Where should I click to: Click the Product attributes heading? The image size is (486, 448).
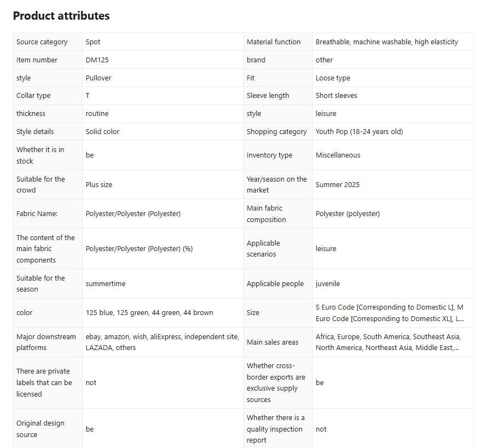pyautogui.click(x=61, y=16)
